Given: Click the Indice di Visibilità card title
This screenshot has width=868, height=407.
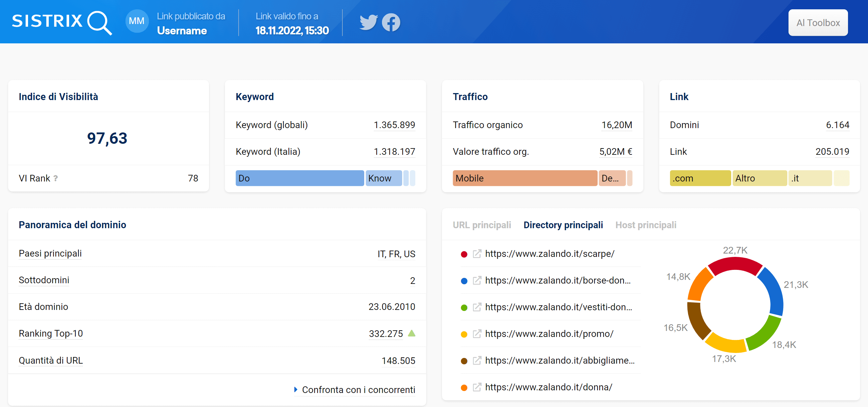Looking at the screenshot, I should pyautogui.click(x=58, y=97).
